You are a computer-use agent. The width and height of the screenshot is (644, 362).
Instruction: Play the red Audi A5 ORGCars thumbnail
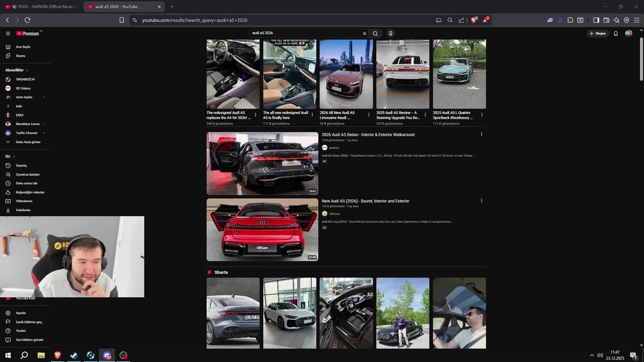[262, 230]
